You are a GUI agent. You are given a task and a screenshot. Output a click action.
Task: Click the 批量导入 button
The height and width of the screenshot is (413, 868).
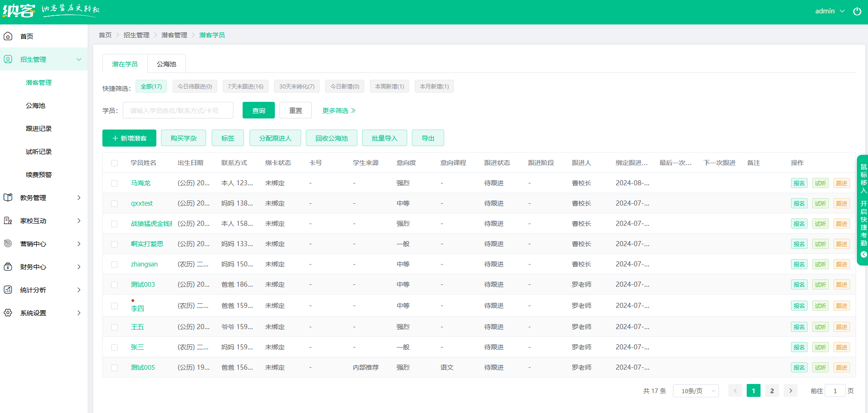(x=385, y=138)
